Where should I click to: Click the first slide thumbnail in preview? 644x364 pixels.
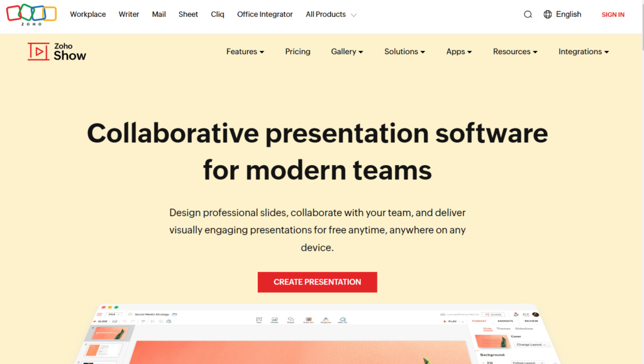(110, 333)
